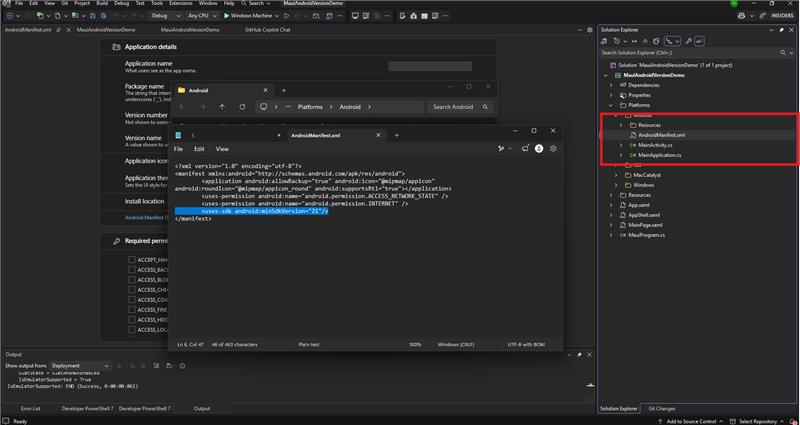
Task: Close the AndroidManifest.xml tab in Notepad
Action: tap(379, 135)
